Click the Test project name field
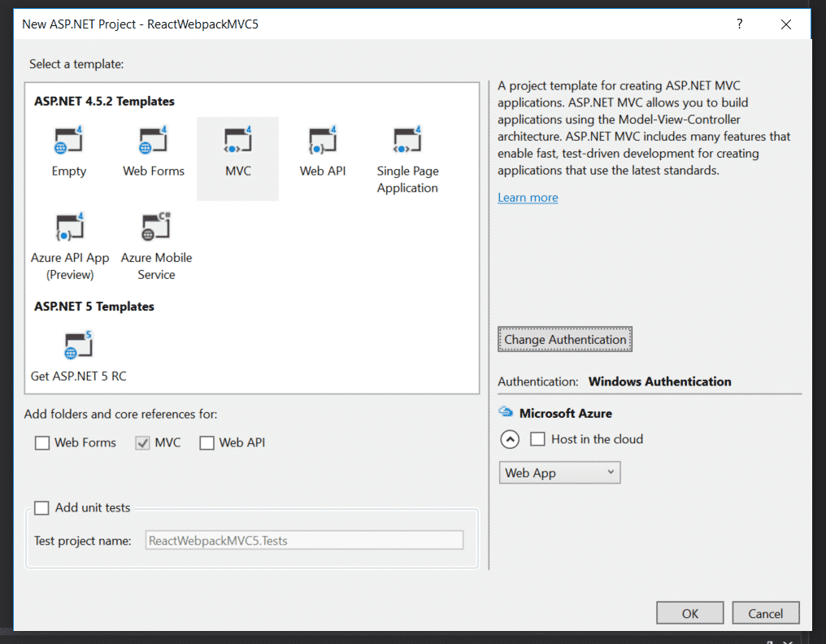 305,540
